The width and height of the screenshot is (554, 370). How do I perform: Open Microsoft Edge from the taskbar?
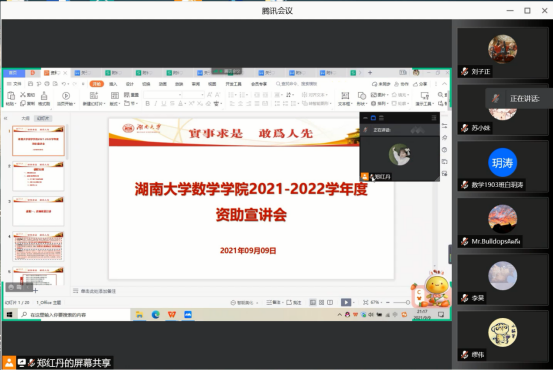click(x=155, y=314)
